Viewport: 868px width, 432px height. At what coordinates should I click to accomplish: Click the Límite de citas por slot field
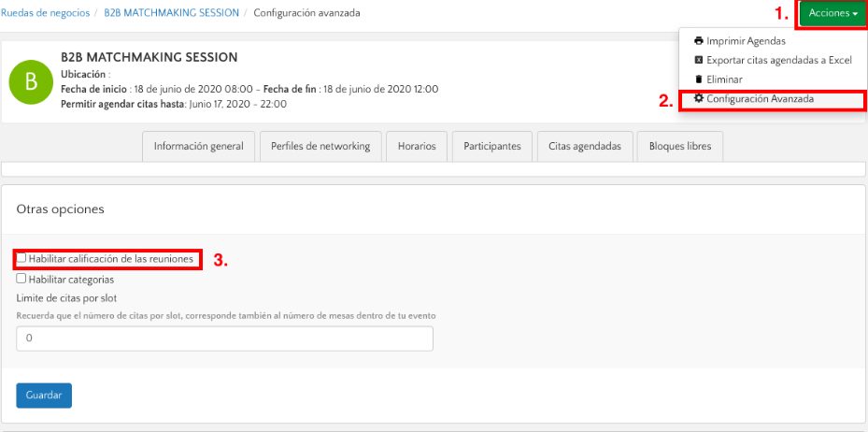tap(224, 338)
